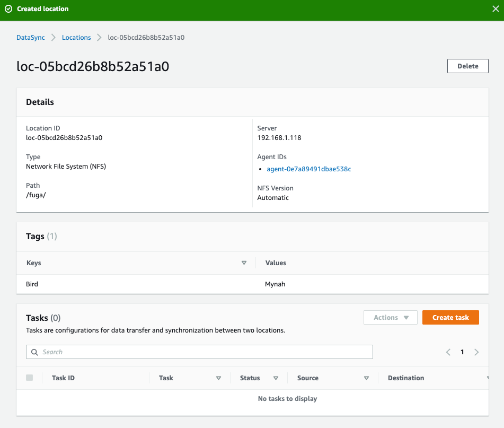
Task: Click the bullet next to the agent ID
Action: (261, 169)
